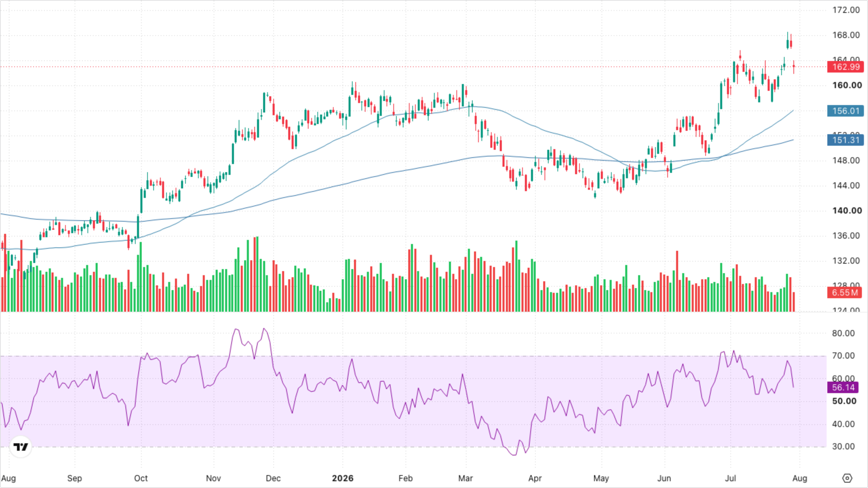
Task: Click the 2026 year marker on time axis
Action: [343, 478]
